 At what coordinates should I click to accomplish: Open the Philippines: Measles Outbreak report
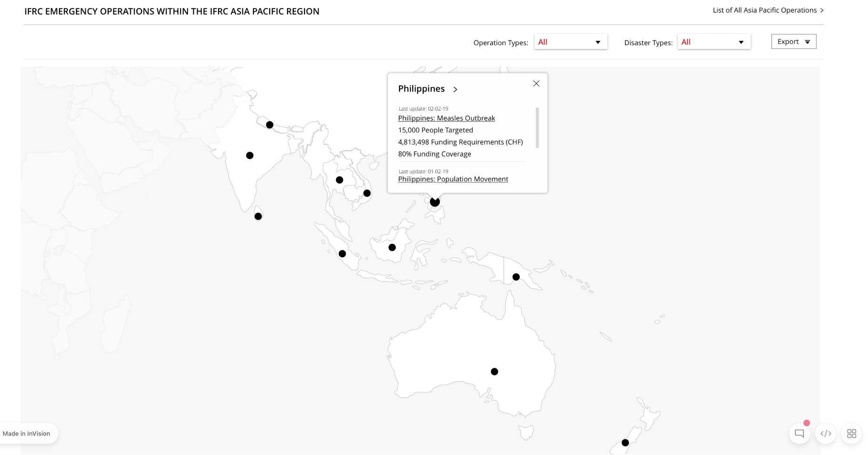tap(446, 118)
